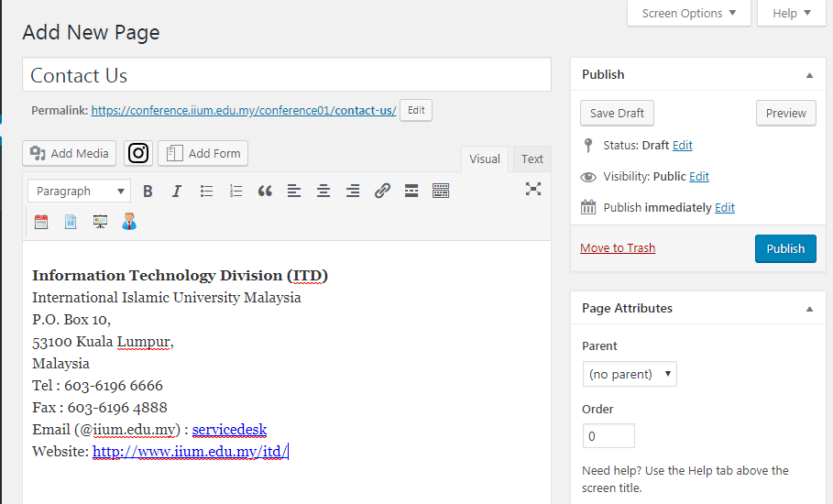Apply italic formatting
The width and height of the screenshot is (833, 504).
tap(177, 192)
